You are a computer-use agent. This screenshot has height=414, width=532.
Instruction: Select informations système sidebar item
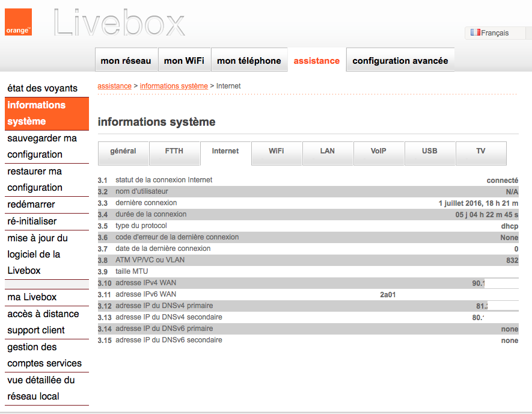47,113
